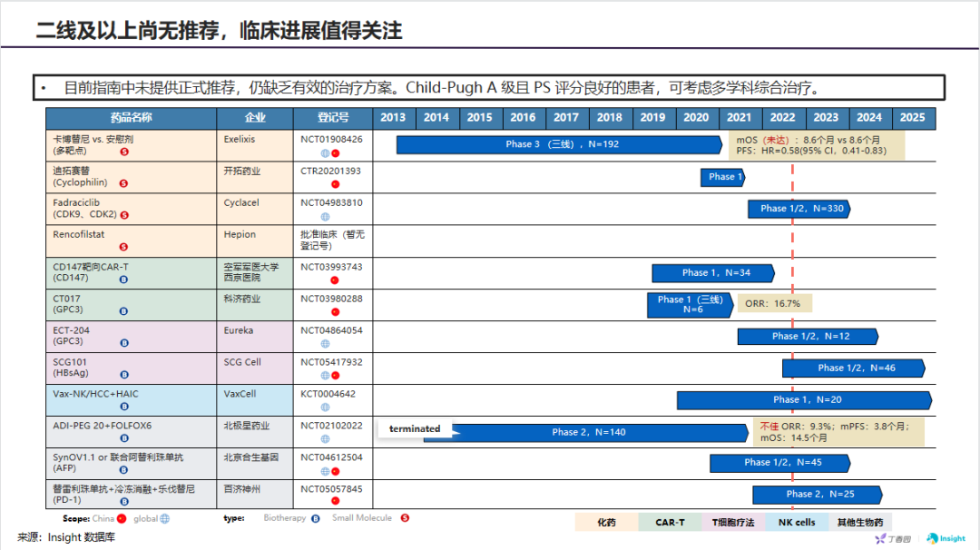Click the globe icon under NCT01908426
980x550 pixels.
325,153
